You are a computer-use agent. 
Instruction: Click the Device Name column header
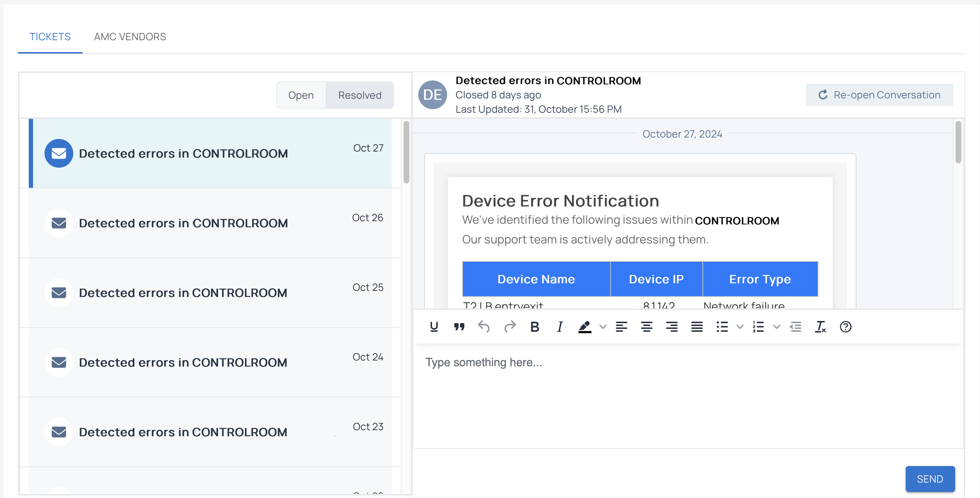[x=536, y=279]
